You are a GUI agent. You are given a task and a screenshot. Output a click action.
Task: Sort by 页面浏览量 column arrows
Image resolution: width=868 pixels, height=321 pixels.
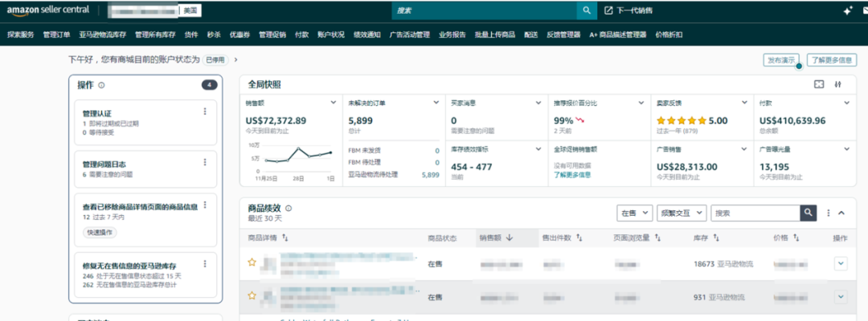657,238
